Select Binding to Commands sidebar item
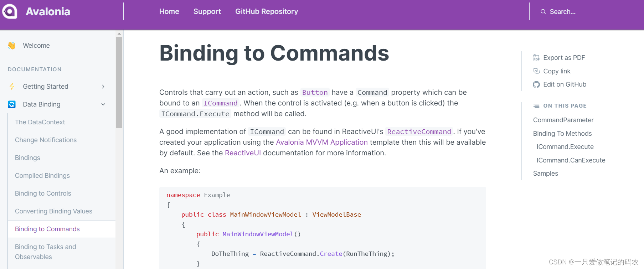The height and width of the screenshot is (269, 644). [62, 229]
